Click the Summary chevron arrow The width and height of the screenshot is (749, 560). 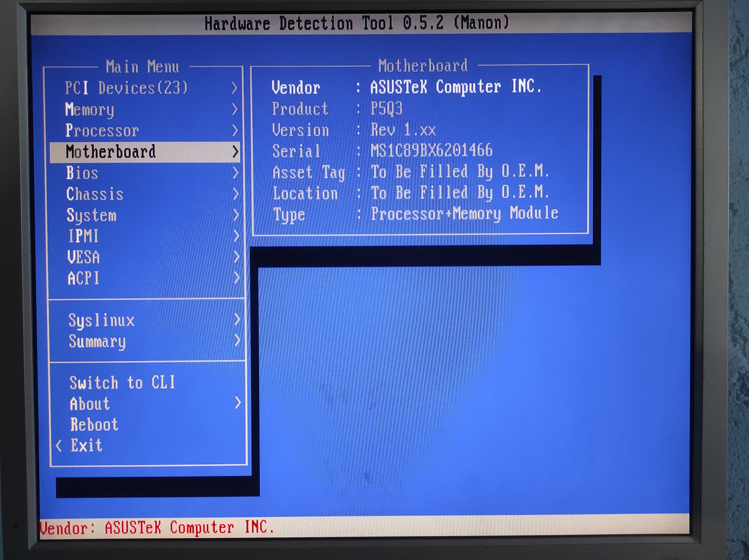pyautogui.click(x=237, y=340)
